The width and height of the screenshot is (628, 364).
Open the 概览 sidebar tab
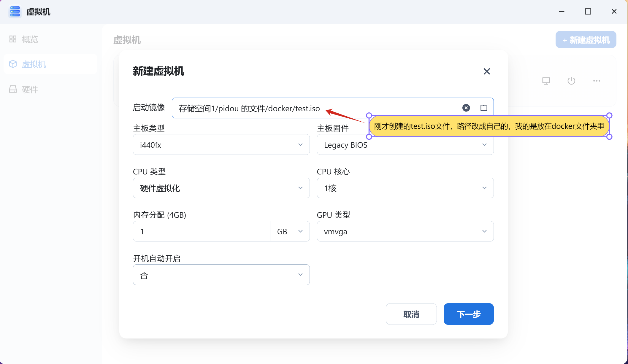pyautogui.click(x=30, y=39)
